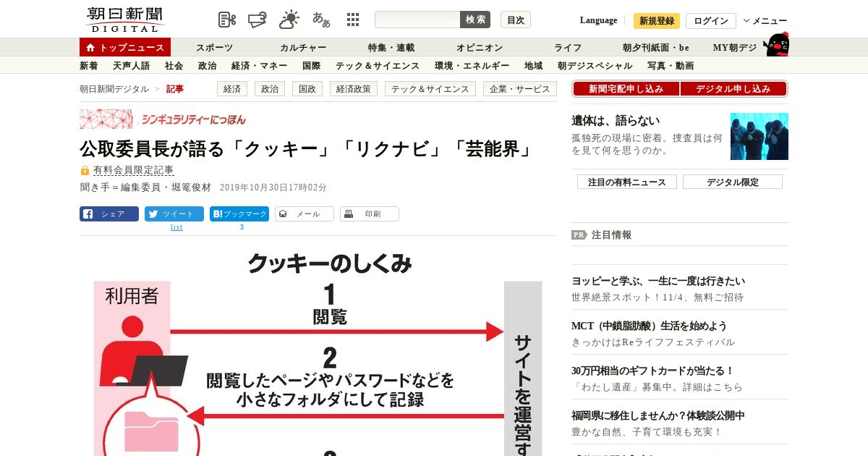Screen dimensions: 868x456
Task: Open the news list icon in header
Action: [227, 20]
